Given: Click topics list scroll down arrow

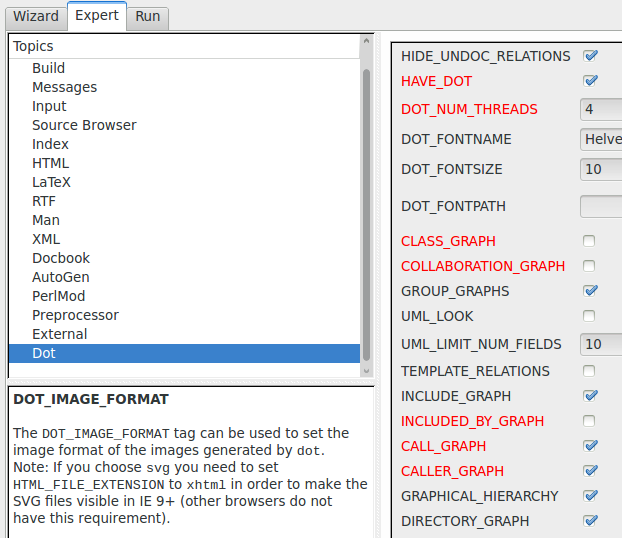Looking at the screenshot, I should pyautogui.click(x=366, y=371).
